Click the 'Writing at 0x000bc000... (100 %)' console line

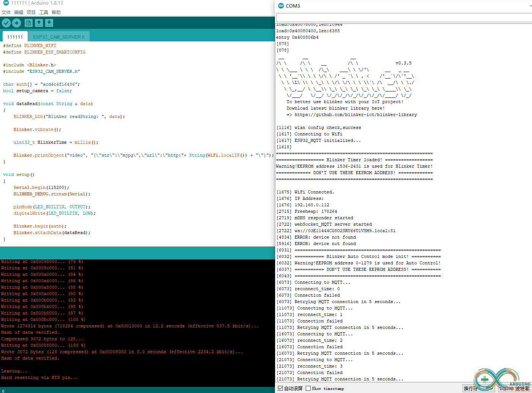43,319
